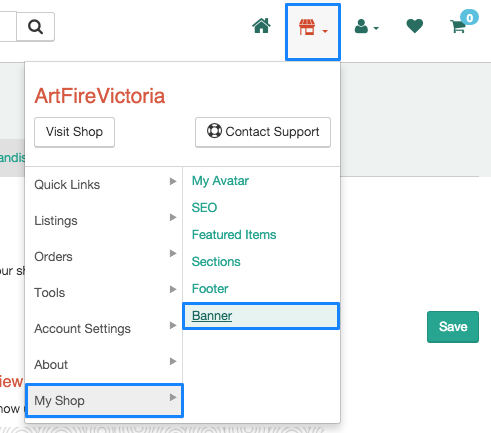Screen dimensions: 491x433
Task: Click the search magnifier icon
Action: (x=35, y=27)
